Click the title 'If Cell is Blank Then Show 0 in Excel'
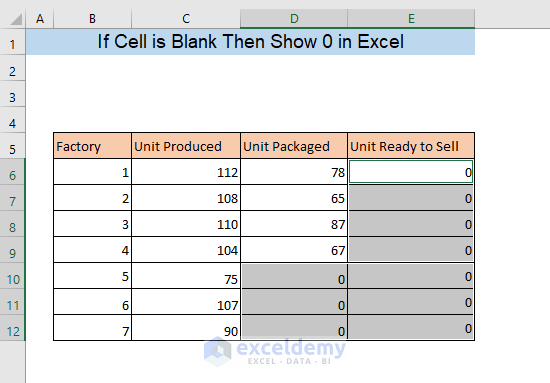Image resolution: width=550 pixels, height=383 pixels. click(x=250, y=42)
